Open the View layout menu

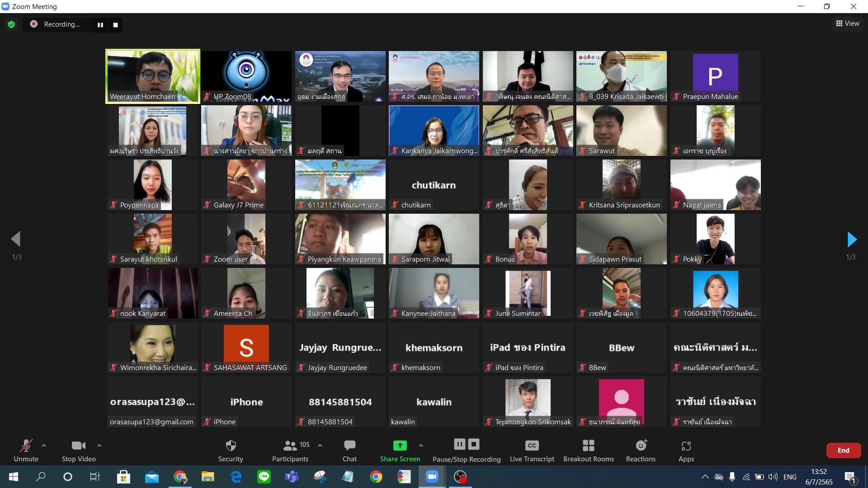848,23
